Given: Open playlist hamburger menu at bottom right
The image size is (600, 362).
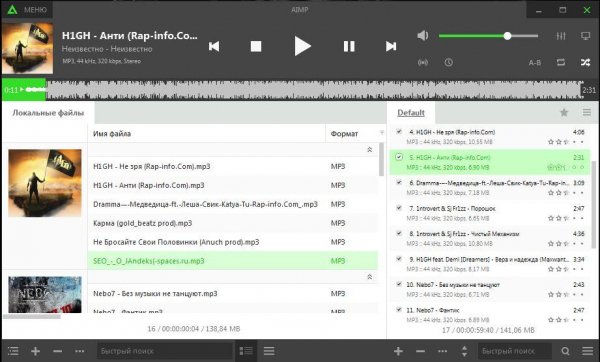Looking at the screenshot, I should coord(587,351).
